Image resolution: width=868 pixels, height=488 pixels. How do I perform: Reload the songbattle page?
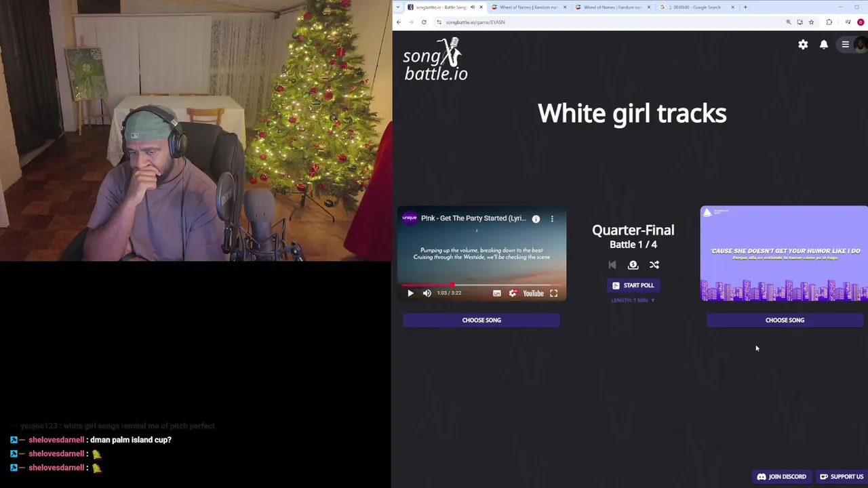point(424,22)
